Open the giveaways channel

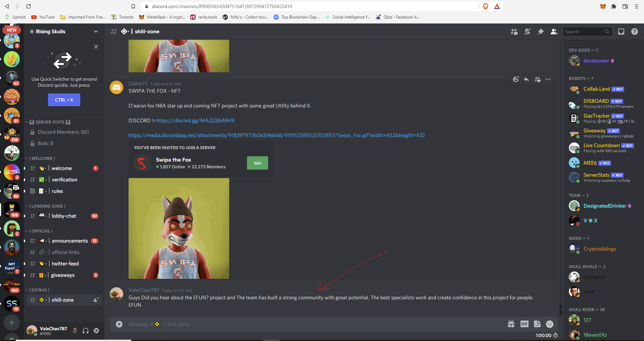tap(64, 275)
